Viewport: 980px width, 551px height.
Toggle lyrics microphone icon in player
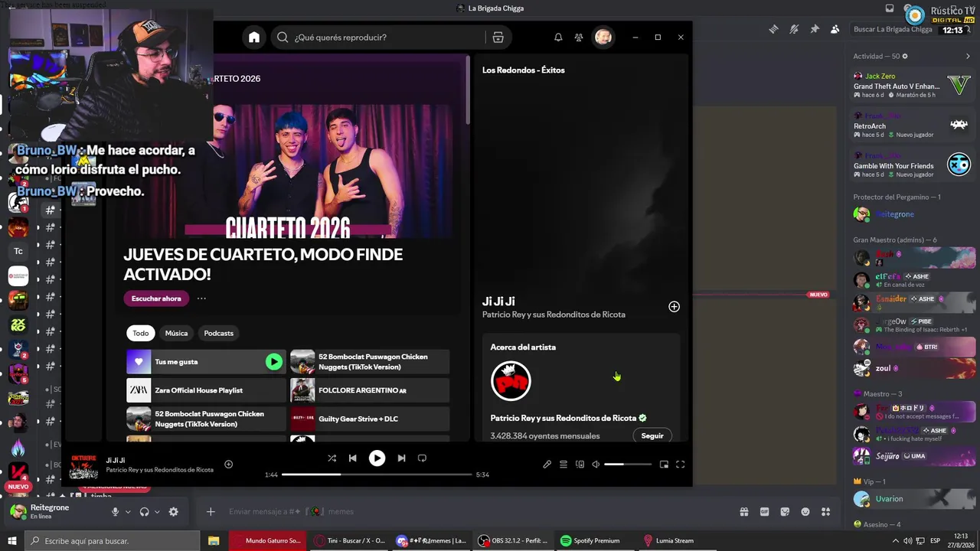pos(547,465)
